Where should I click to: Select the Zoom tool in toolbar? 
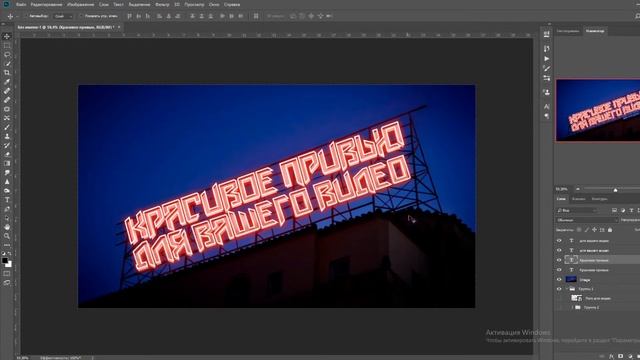[7, 236]
